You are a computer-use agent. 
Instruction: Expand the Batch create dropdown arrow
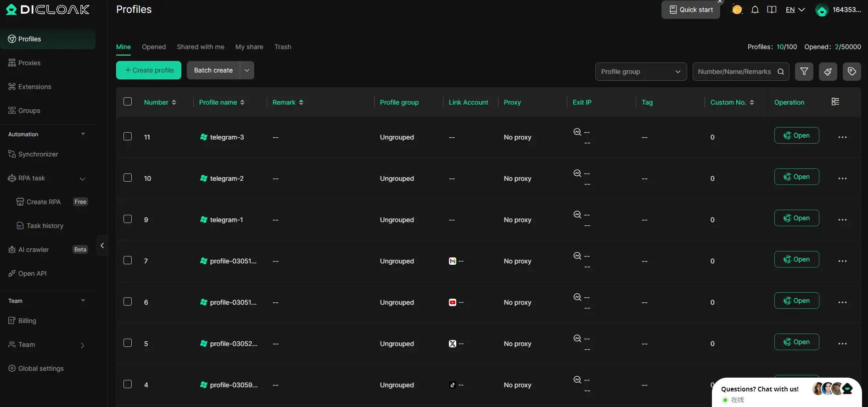click(247, 70)
